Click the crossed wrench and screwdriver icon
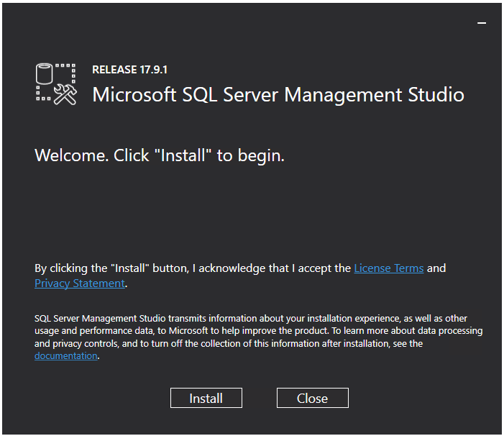504x436 pixels. tap(65, 96)
